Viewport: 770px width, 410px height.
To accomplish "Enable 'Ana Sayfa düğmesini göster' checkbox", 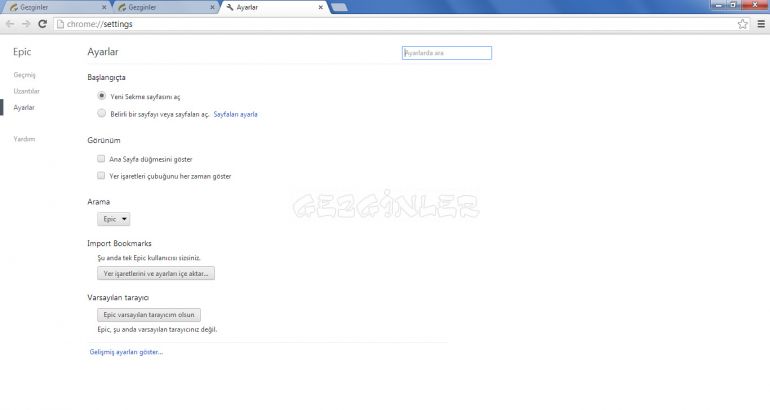I will pos(101,159).
